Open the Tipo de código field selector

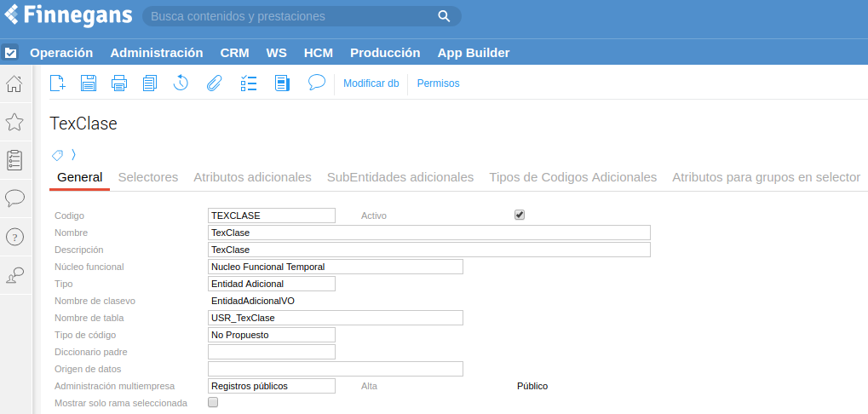coord(271,335)
